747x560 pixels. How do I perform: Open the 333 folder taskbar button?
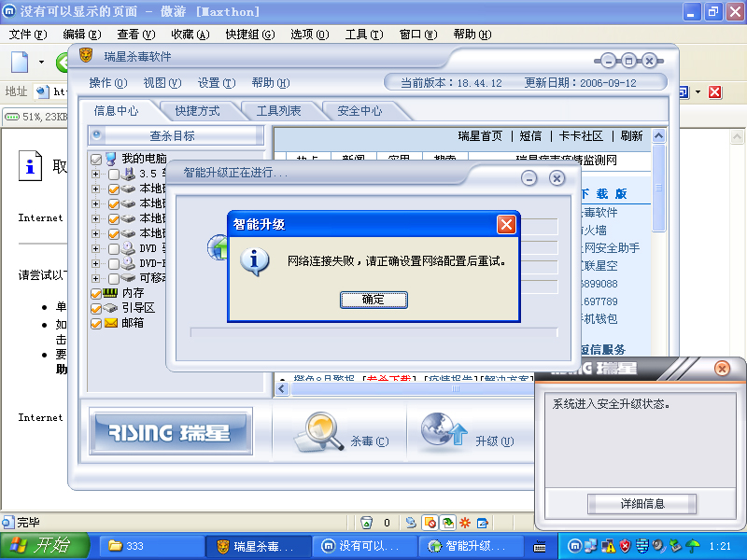[x=151, y=546]
